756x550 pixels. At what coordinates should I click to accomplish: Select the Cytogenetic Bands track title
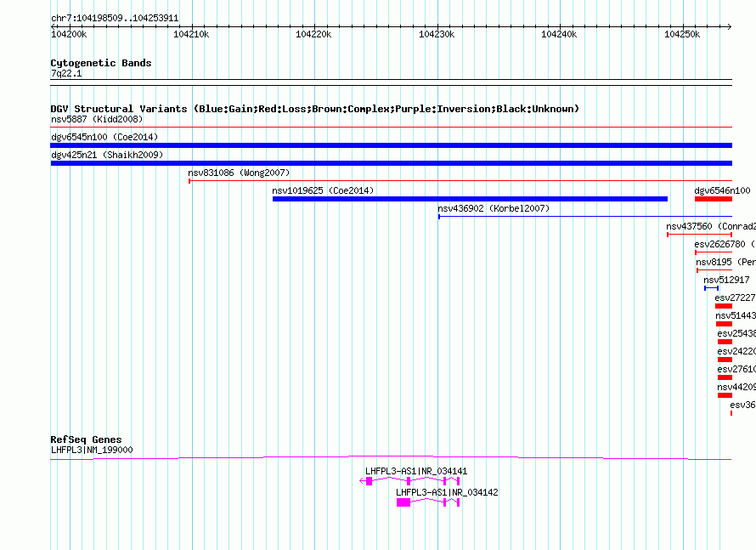101,63
